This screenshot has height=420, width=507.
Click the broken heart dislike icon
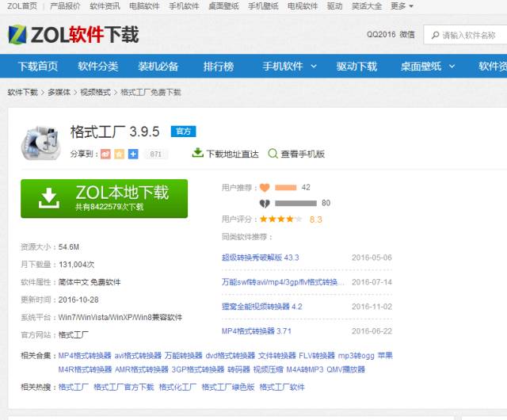(x=265, y=203)
